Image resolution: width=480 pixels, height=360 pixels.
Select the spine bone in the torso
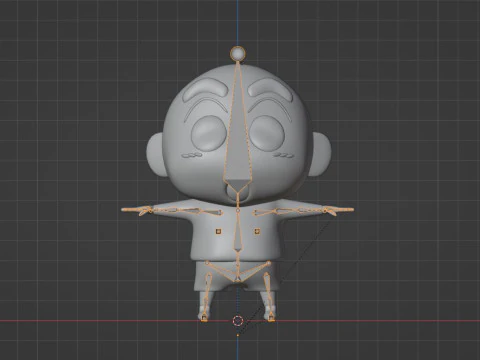click(238, 232)
